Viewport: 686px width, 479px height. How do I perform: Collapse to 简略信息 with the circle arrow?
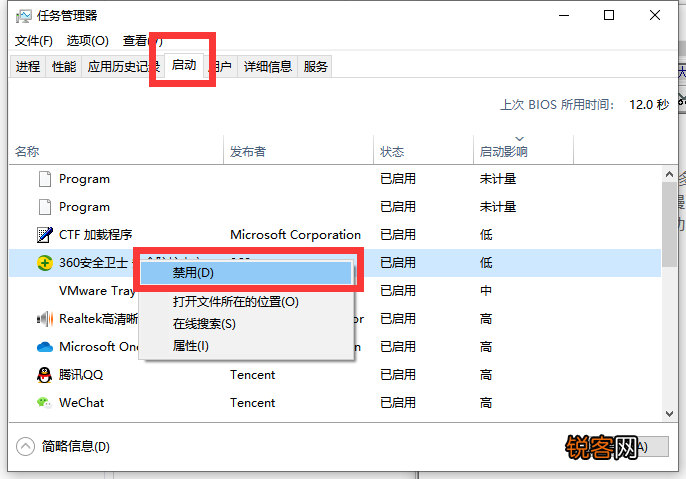(x=25, y=447)
